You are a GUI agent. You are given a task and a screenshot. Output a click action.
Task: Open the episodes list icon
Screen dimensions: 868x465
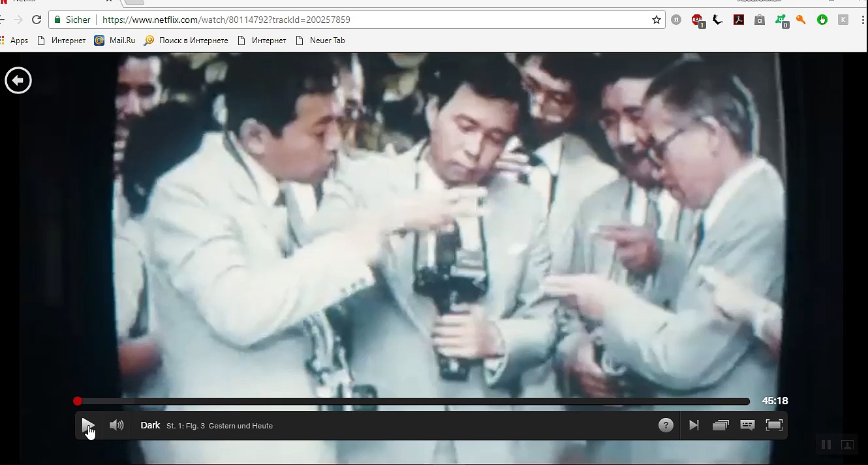[x=721, y=426]
